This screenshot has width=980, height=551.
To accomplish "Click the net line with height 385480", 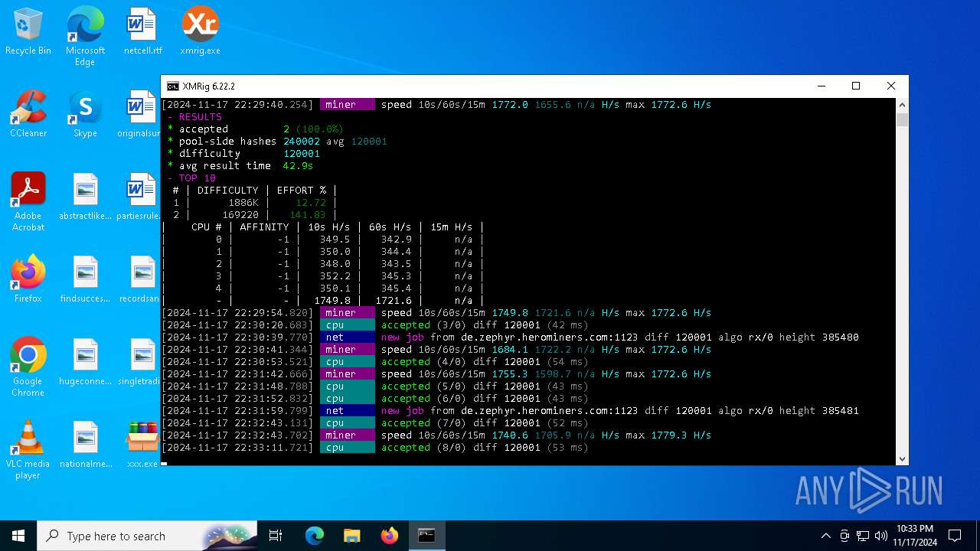I will 510,337.
